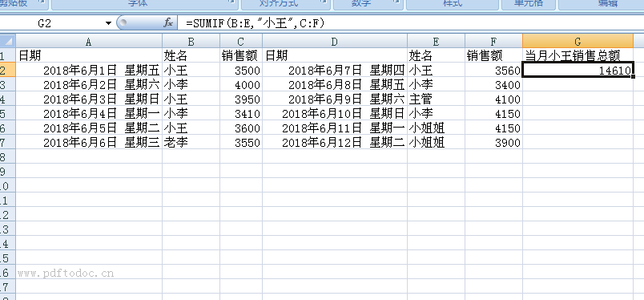Viewport: 644px width, 300px height.
Task: Click cell A1 containing 日期
Action: pyautogui.click(x=89, y=55)
